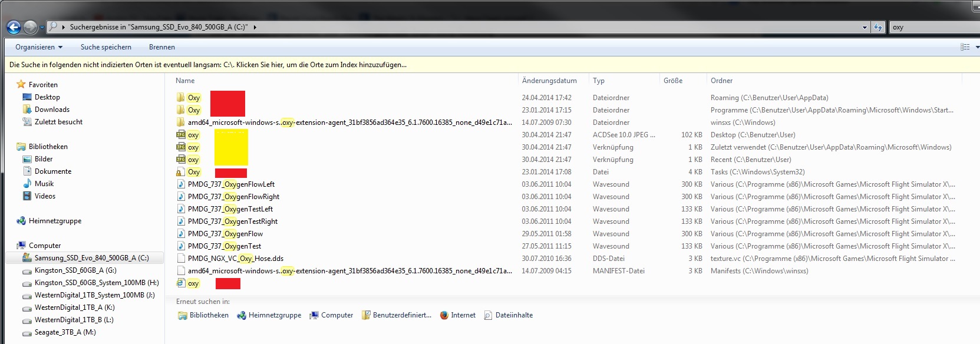This screenshot has height=344, width=980.
Task: Open Desktop in Favoriten
Action: tap(47, 97)
